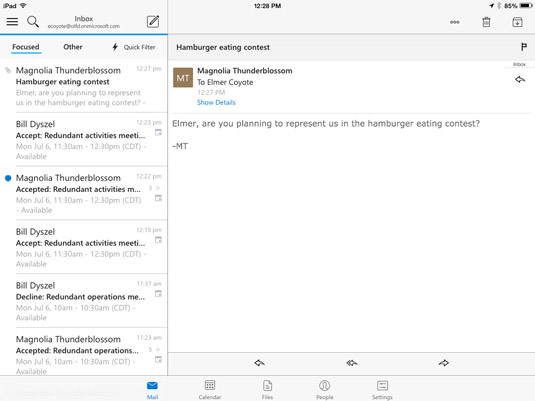Open Bill Dyszel email from 12:19 pm
This screenshot has height=401, width=535.
(84, 247)
